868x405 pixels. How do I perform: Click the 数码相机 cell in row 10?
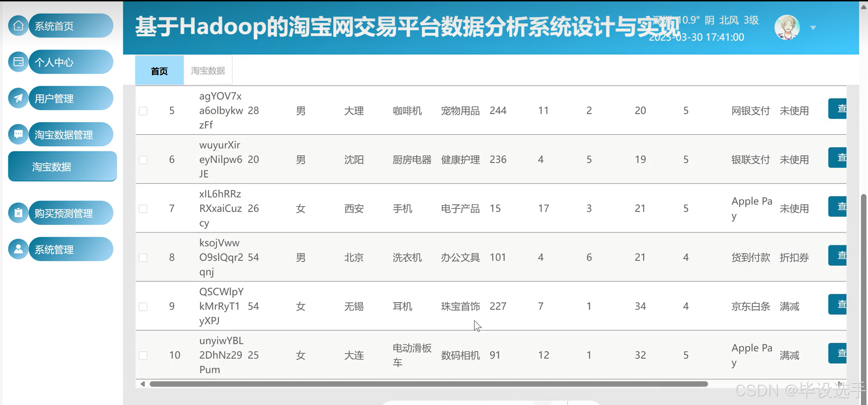(x=460, y=355)
